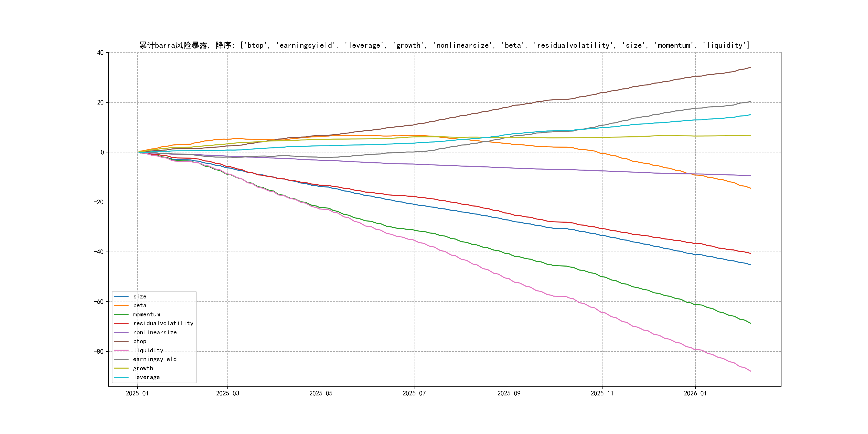Viewport: 868px width, 434px height.
Task: Click the liquidity legend label
Action: [x=148, y=350]
